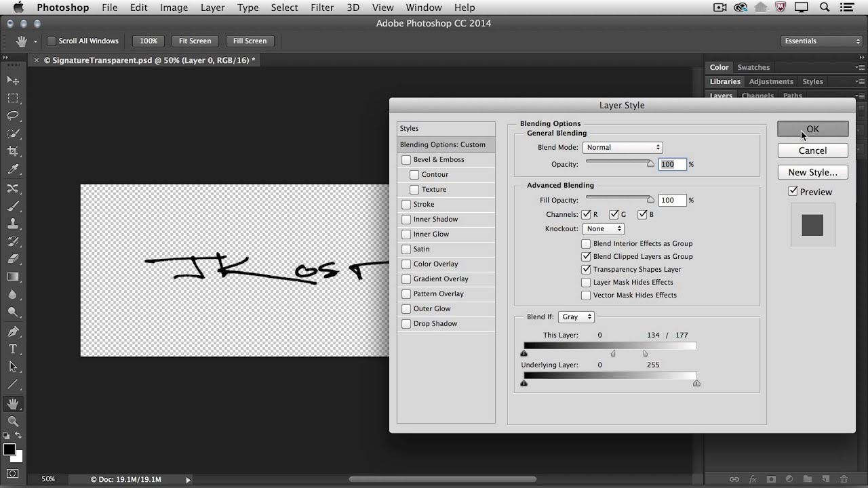Click the delete layer trash icon
The width and height of the screenshot is (868, 488).
tap(845, 479)
